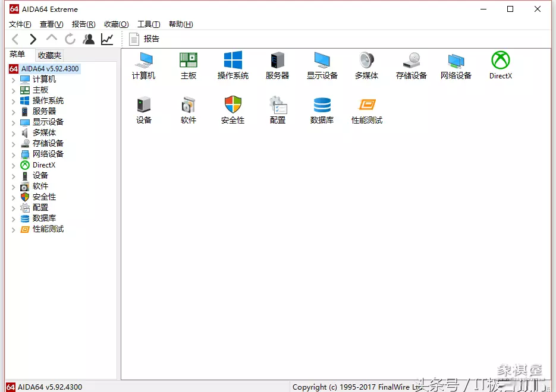This screenshot has height=392, width=556.
Task: Maximize the AIDA64 Extreme window
Action: coord(510,9)
